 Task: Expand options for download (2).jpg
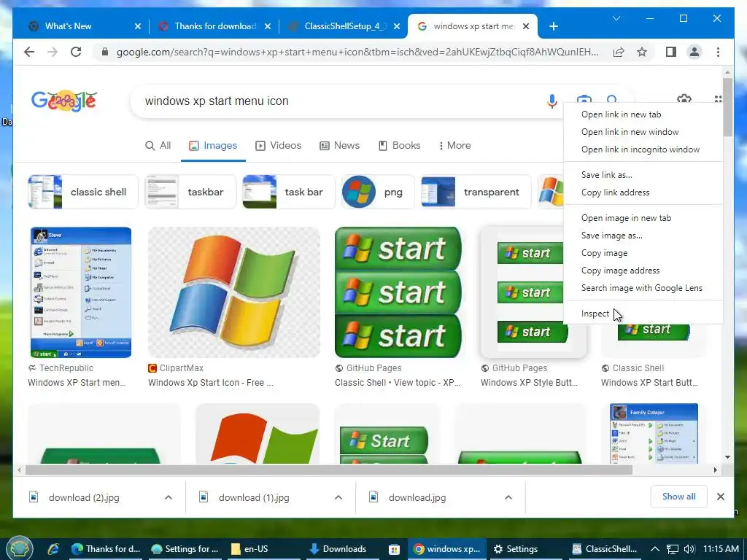pos(169,497)
